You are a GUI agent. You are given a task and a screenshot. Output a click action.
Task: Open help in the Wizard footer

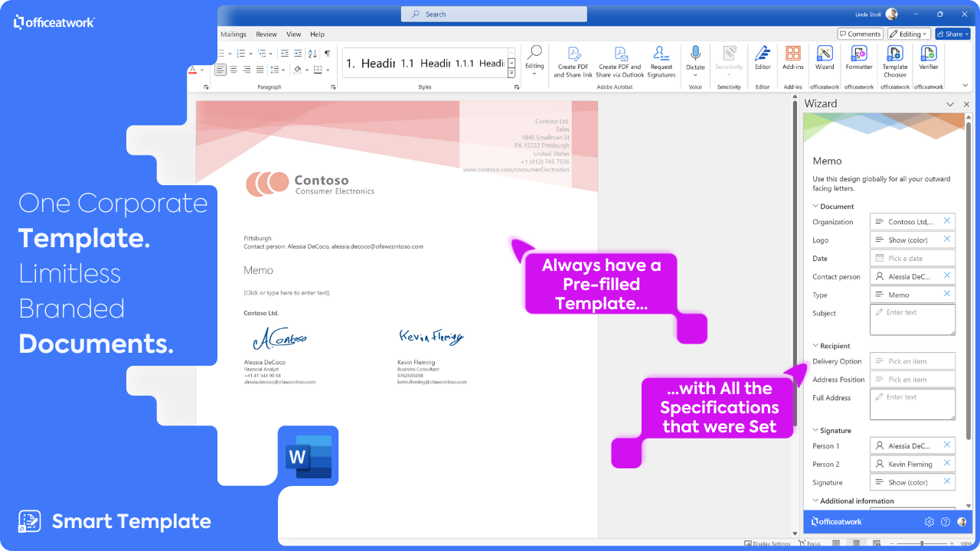pyautogui.click(x=946, y=522)
